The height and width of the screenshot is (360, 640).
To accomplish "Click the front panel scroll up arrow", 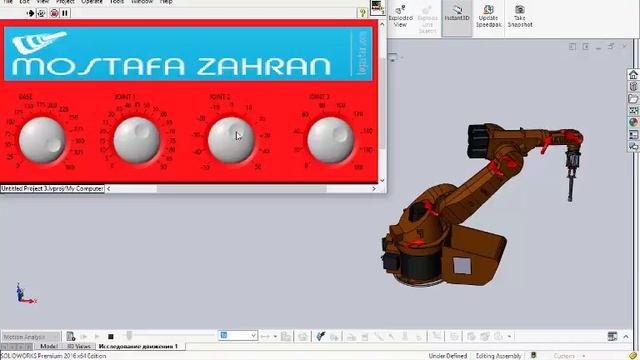I will [x=382, y=24].
